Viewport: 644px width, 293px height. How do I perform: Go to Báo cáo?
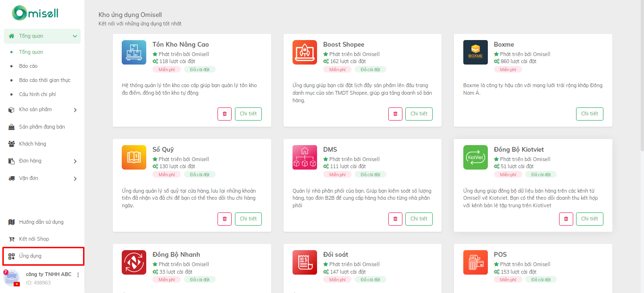point(28,66)
